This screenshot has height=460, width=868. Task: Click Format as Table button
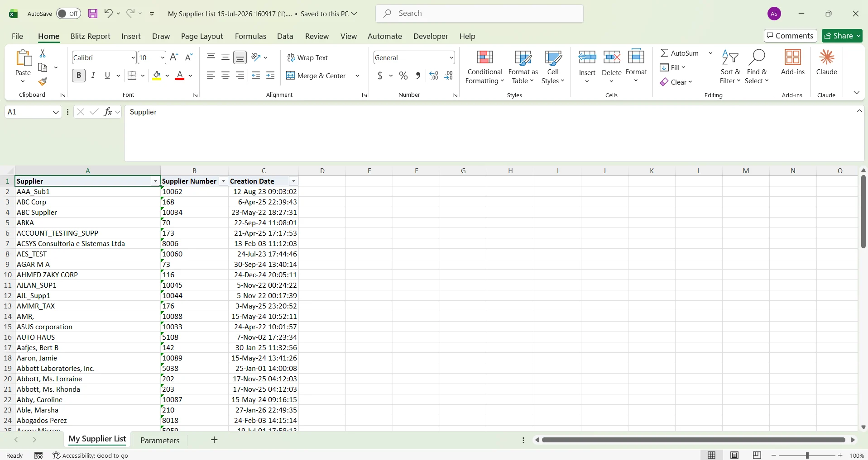click(523, 67)
